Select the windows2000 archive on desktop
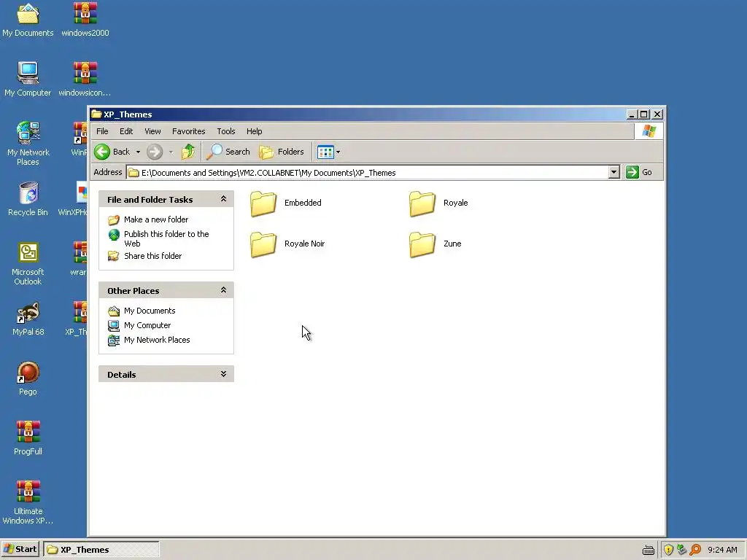 point(85,20)
